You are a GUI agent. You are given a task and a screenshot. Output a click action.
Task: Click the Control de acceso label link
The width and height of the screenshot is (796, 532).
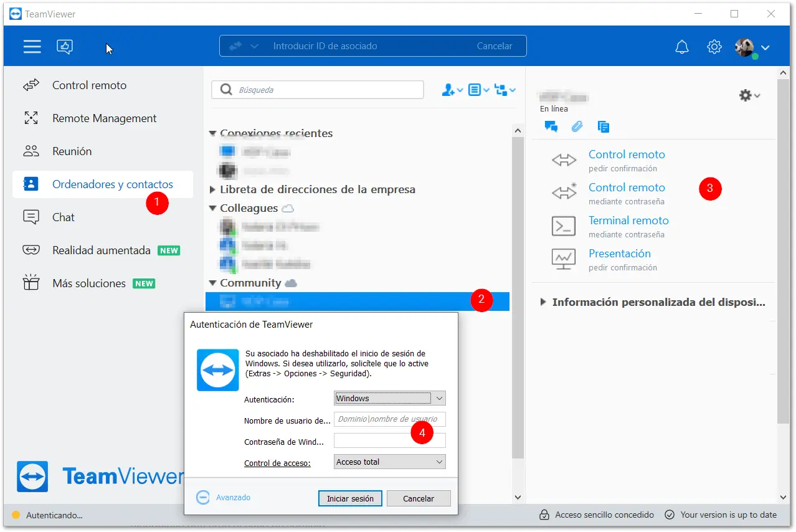pyautogui.click(x=277, y=463)
